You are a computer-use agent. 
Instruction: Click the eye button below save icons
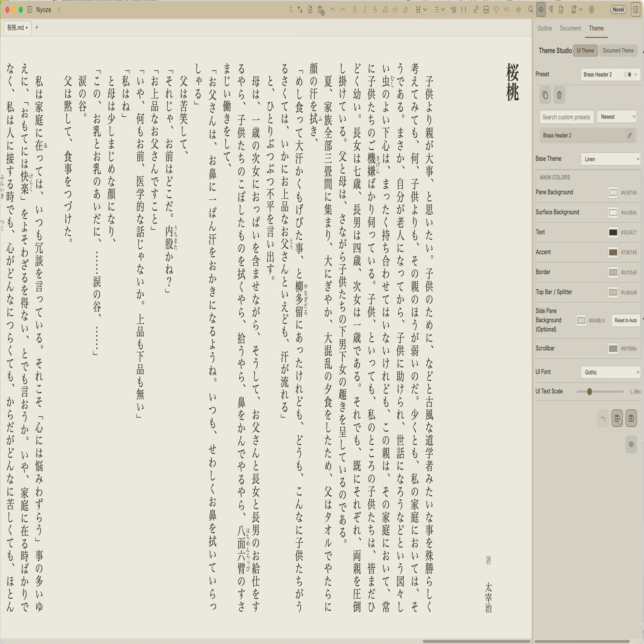coord(631,444)
